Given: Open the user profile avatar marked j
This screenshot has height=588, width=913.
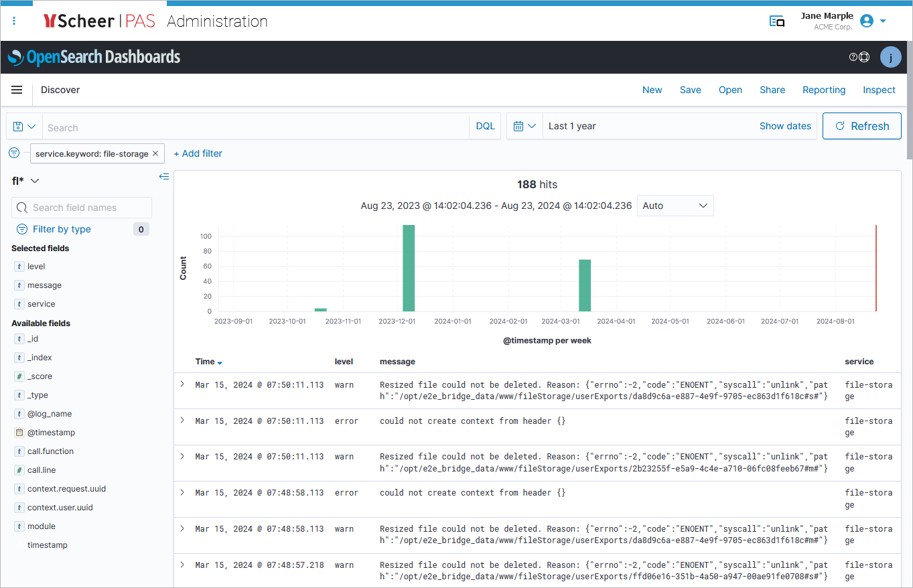Looking at the screenshot, I should (891, 57).
